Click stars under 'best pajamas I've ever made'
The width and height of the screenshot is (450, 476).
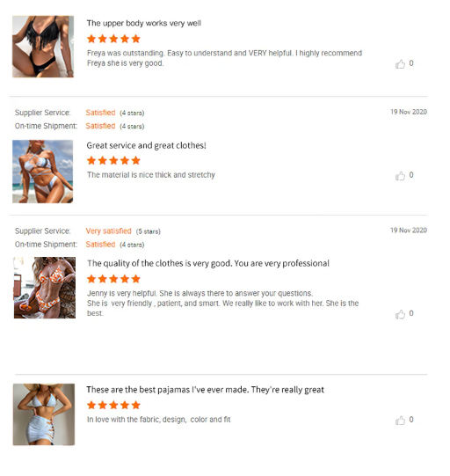[x=113, y=405]
